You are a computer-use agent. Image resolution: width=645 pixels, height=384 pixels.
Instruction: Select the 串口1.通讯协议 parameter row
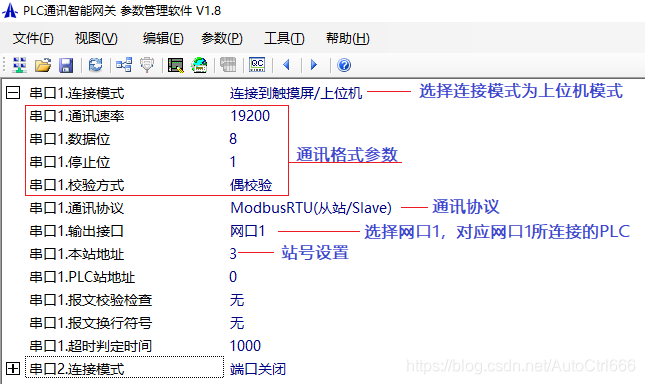[x=77, y=208]
